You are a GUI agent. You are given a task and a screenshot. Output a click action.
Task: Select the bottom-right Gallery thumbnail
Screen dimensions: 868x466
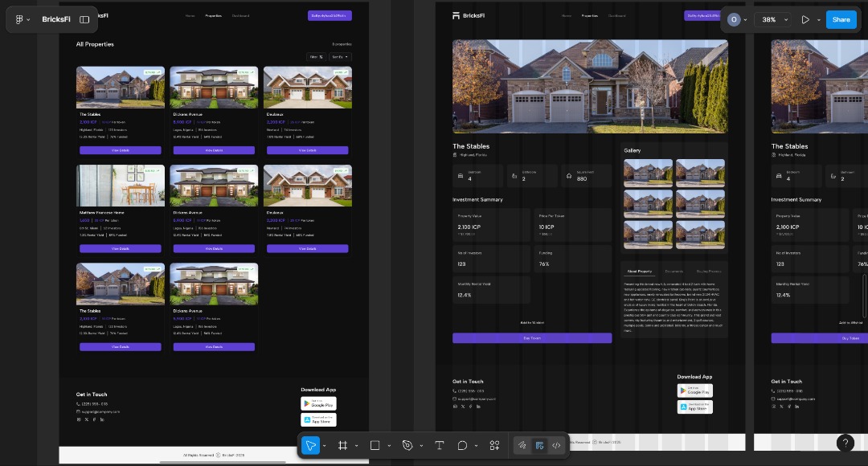(700, 235)
